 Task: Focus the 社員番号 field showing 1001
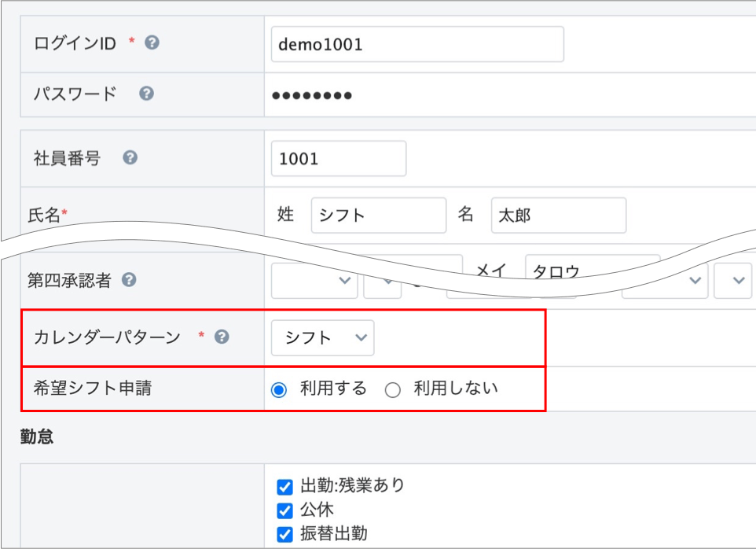[338, 159]
